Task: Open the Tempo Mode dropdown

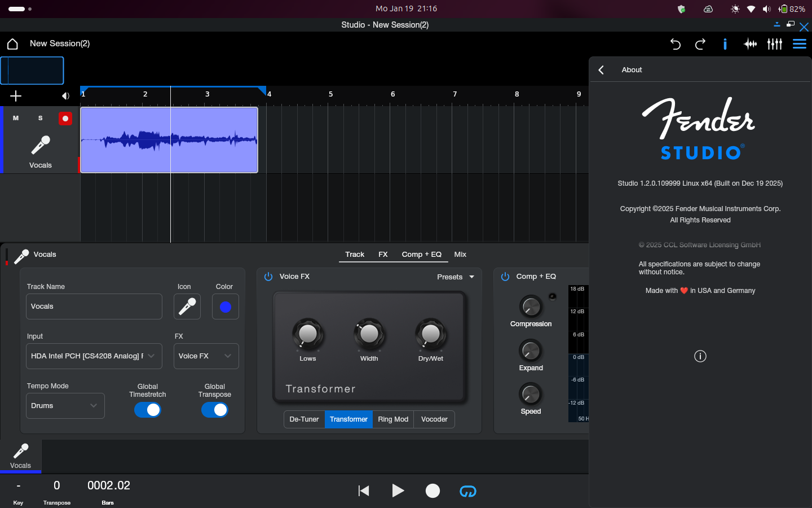Action: coord(65,406)
